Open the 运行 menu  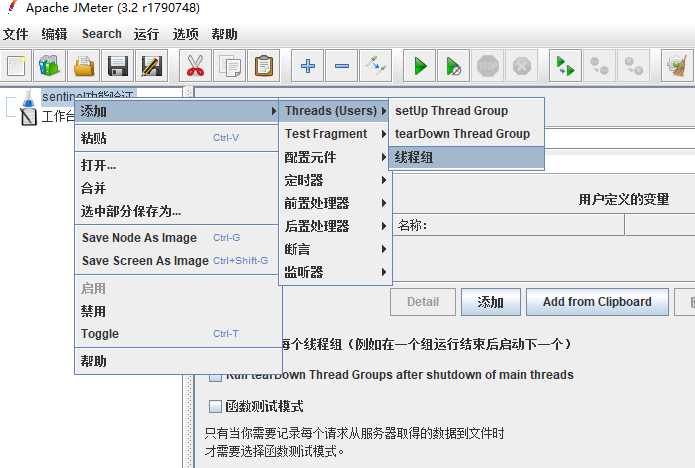point(146,34)
